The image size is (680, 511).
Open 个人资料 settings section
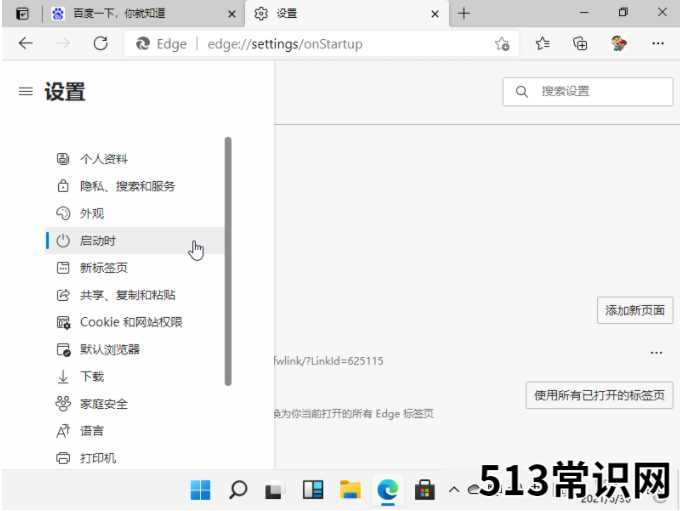pos(134,159)
